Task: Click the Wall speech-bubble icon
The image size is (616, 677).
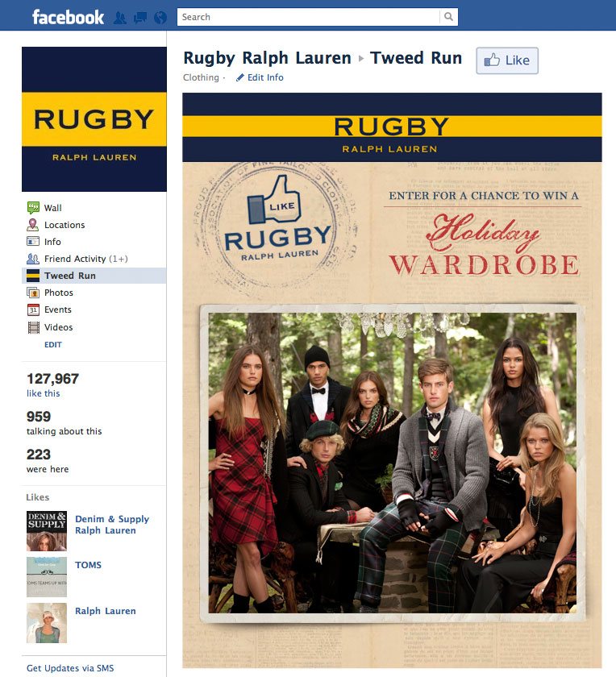Action: [x=33, y=208]
